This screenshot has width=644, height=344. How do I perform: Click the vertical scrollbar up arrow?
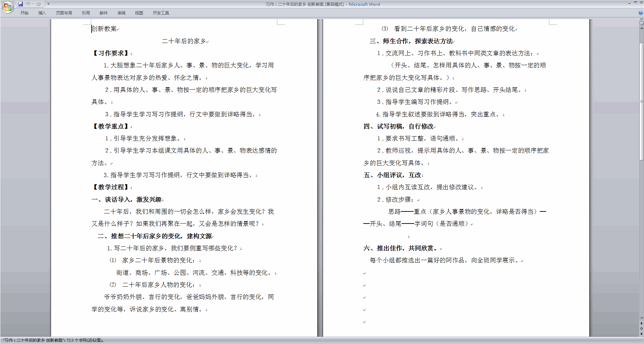pyautogui.click(x=641, y=28)
